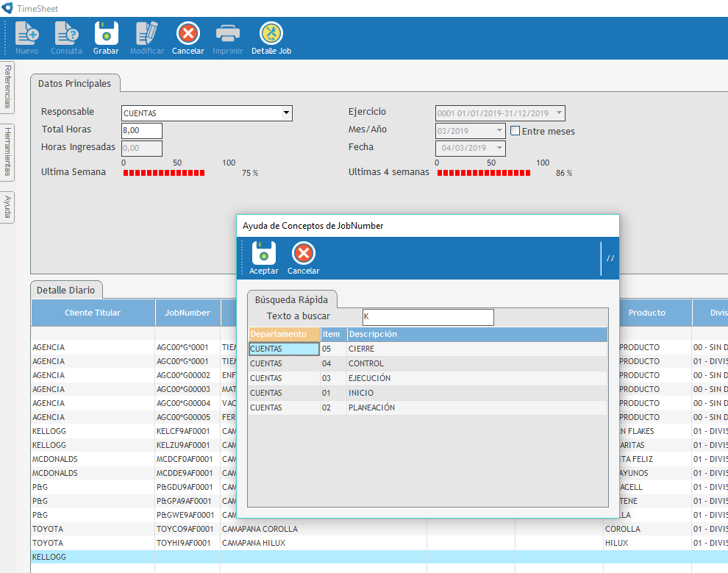Screen dimensions: 728x573
Task: Switch to the Herramientas side tab
Action: click(x=7, y=152)
